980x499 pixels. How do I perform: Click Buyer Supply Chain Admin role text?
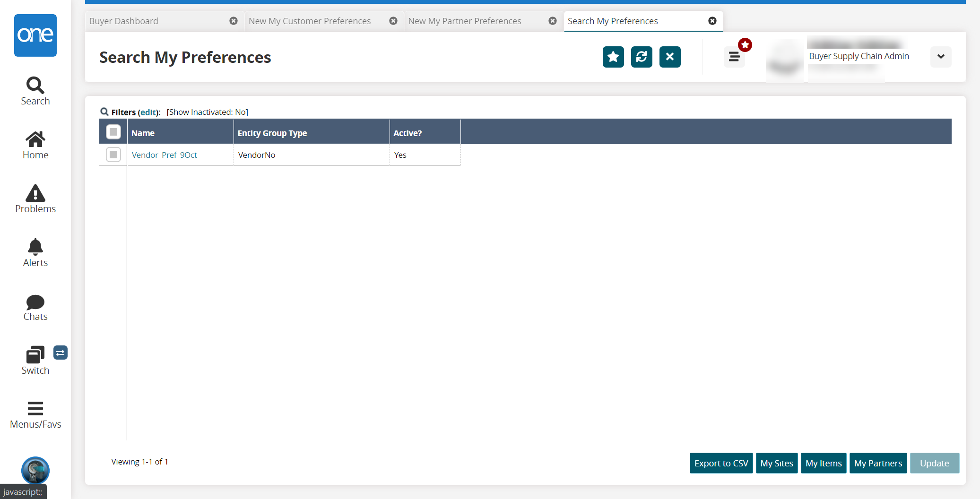click(859, 56)
